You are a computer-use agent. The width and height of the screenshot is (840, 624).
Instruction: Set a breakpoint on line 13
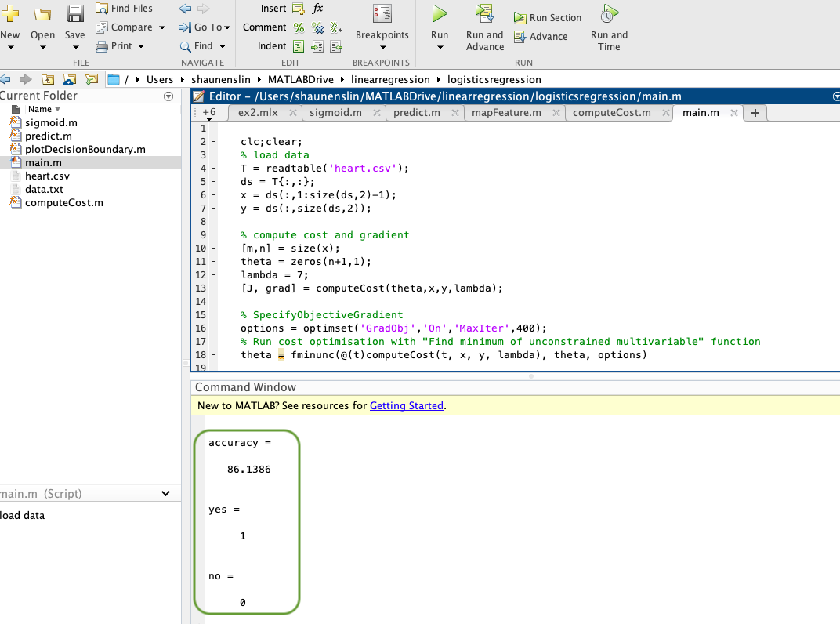(213, 288)
